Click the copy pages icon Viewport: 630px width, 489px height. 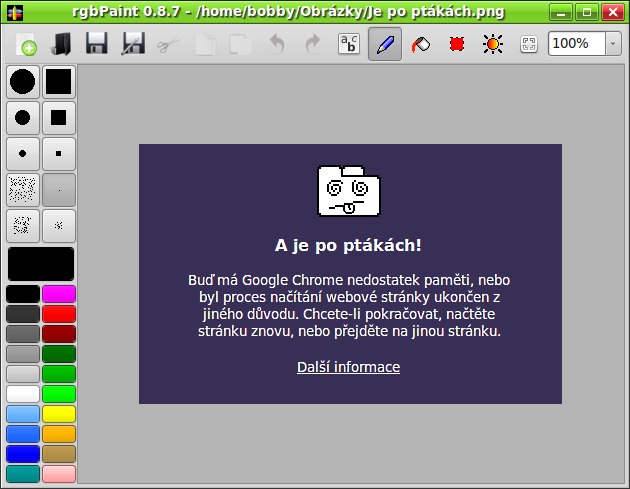pos(205,44)
